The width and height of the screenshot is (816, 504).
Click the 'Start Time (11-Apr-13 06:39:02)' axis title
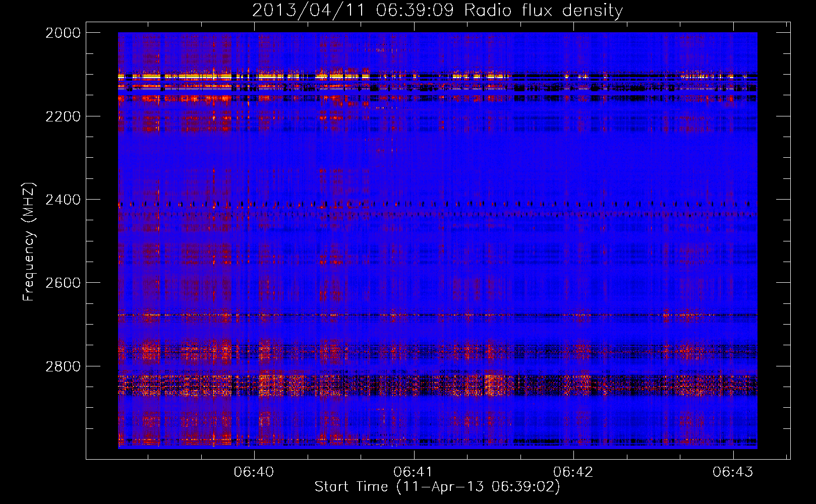pos(437,487)
